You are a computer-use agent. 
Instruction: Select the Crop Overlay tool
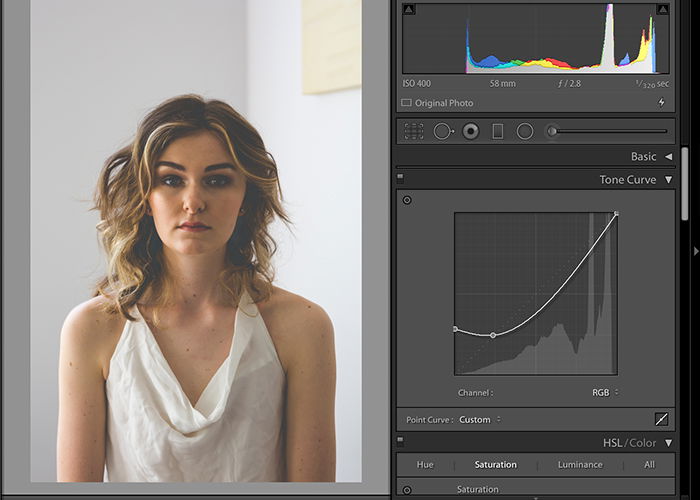(414, 131)
